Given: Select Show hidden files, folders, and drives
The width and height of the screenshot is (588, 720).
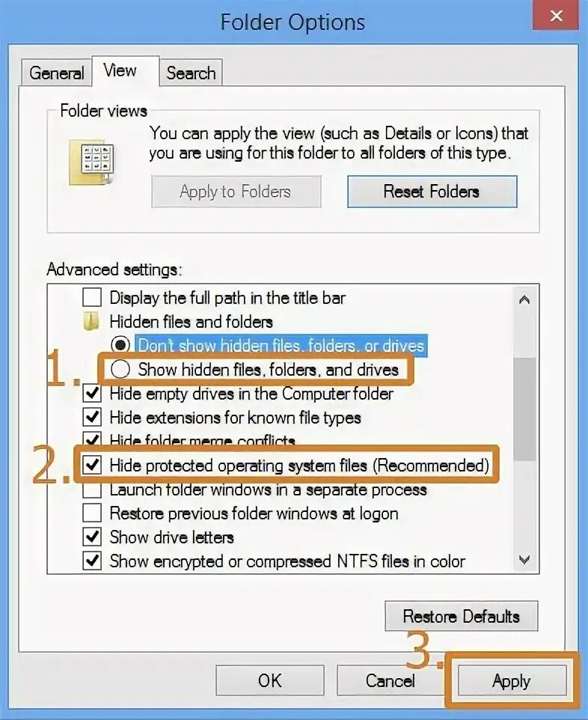Looking at the screenshot, I should [120, 369].
